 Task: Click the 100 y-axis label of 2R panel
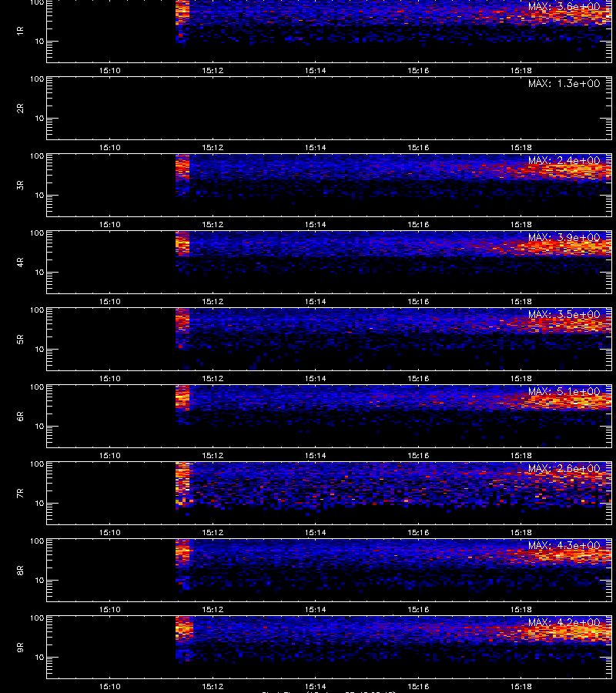[37, 79]
